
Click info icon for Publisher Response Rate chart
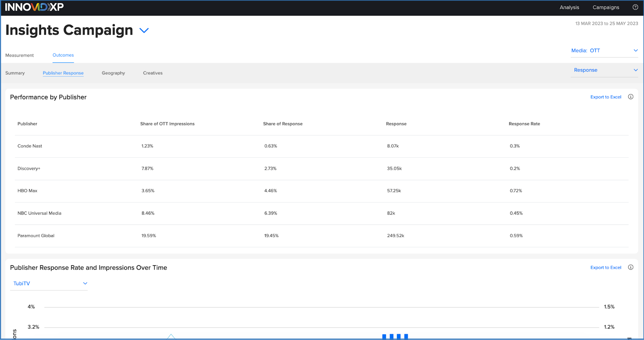click(x=631, y=267)
